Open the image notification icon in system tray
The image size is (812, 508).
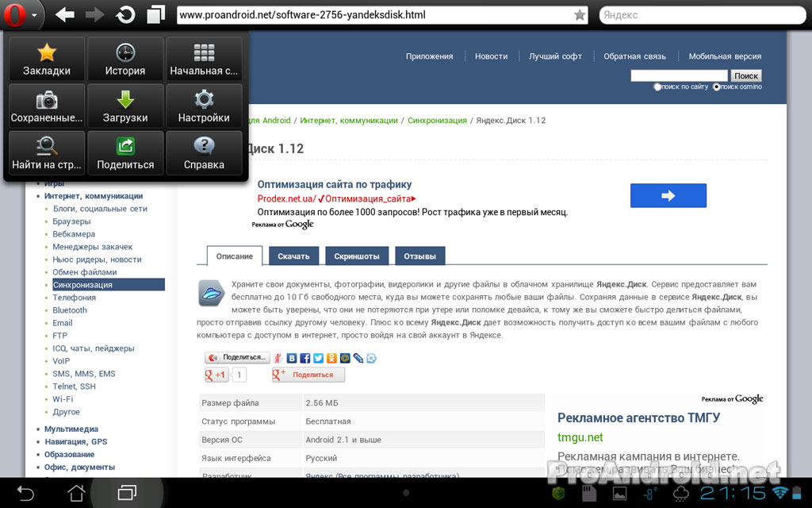pos(619,493)
